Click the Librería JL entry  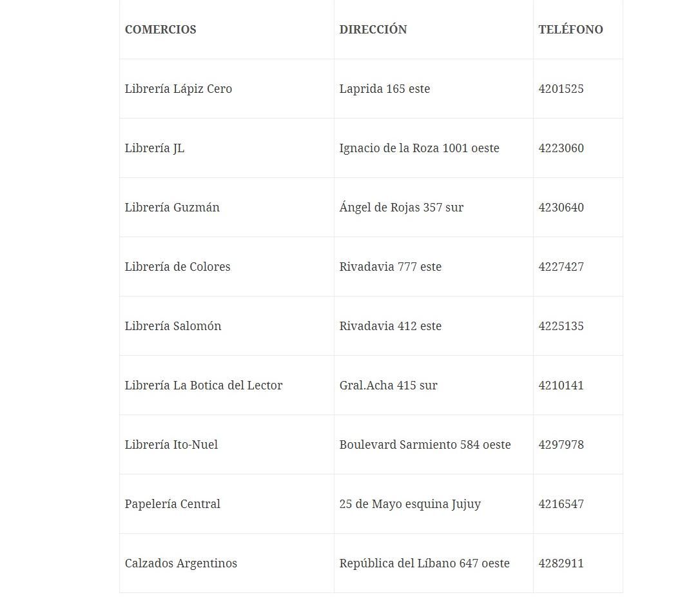(x=155, y=148)
